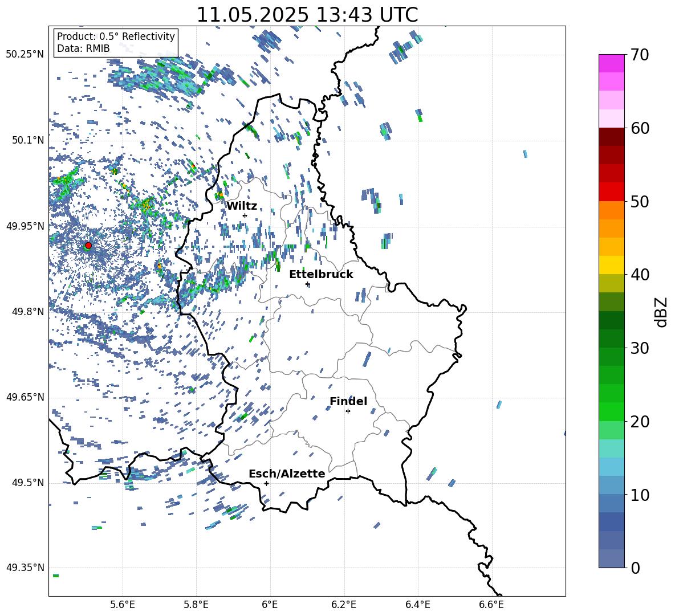Click the 49.8°N latitude label
The height and width of the screenshot is (616, 675).
pos(28,312)
